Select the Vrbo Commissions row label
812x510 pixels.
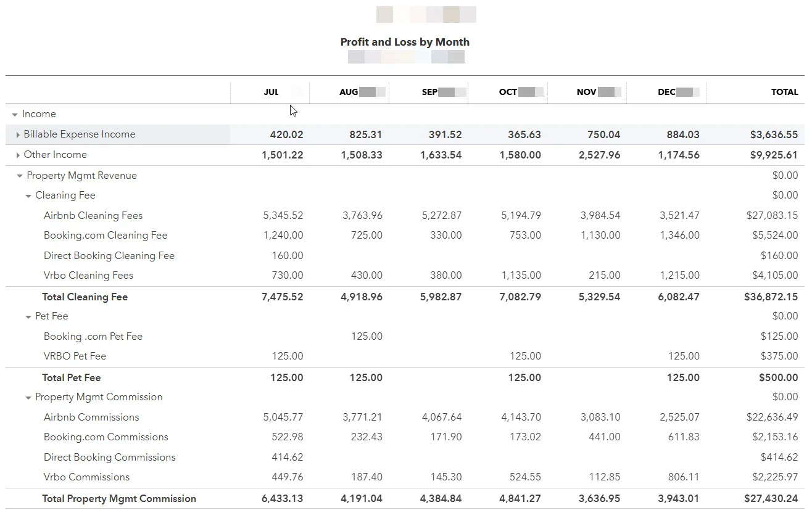pyautogui.click(x=86, y=477)
